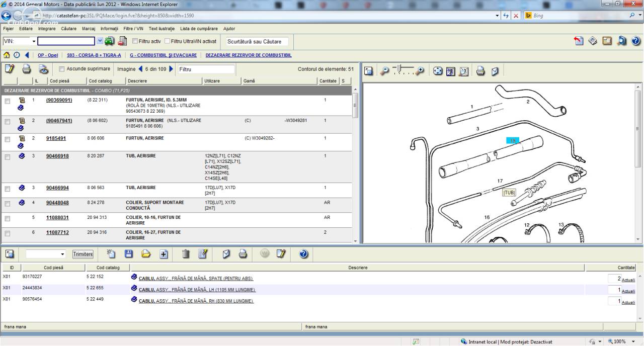Click the VIN input field
644x346 pixels.
(x=66, y=41)
